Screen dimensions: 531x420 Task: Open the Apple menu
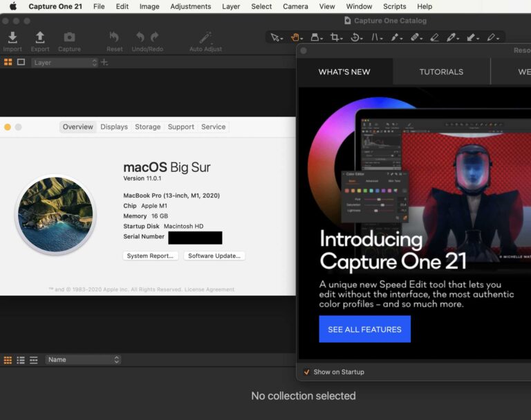pyautogui.click(x=13, y=6)
